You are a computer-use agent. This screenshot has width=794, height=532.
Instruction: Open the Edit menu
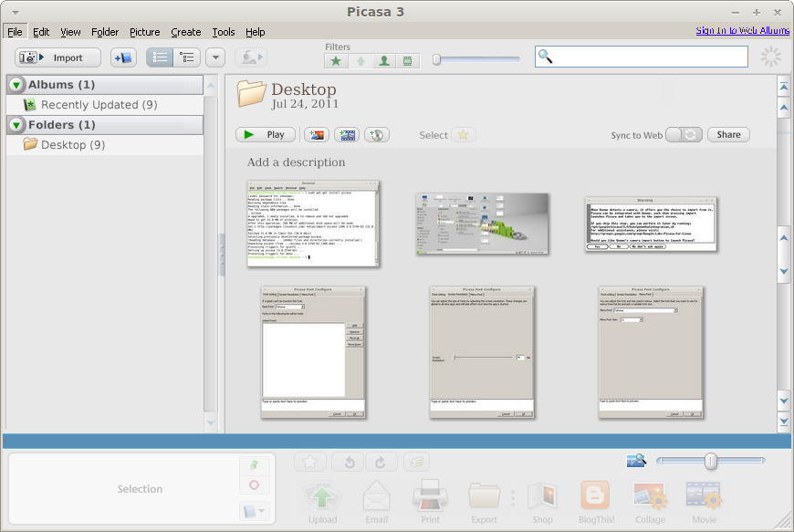[x=41, y=32]
